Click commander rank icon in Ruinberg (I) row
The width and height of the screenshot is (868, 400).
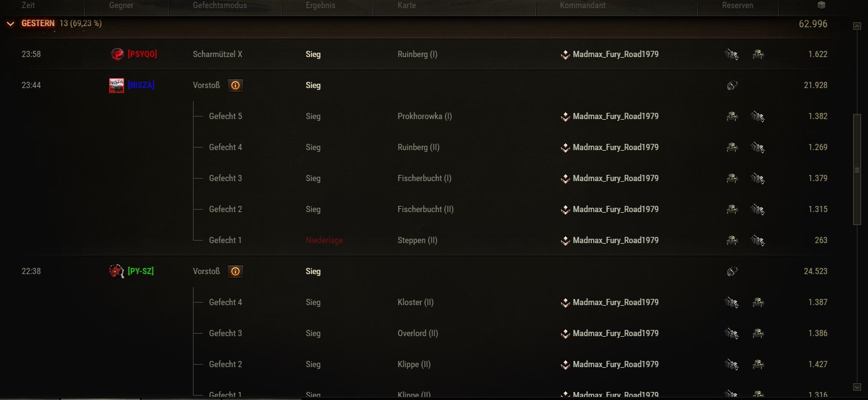tap(565, 55)
